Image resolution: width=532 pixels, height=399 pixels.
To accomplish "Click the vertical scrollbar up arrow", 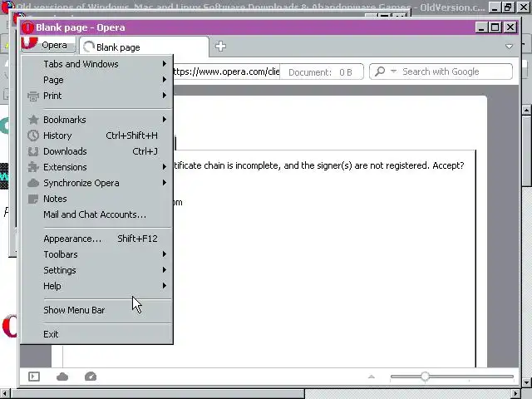I will (526, 110).
